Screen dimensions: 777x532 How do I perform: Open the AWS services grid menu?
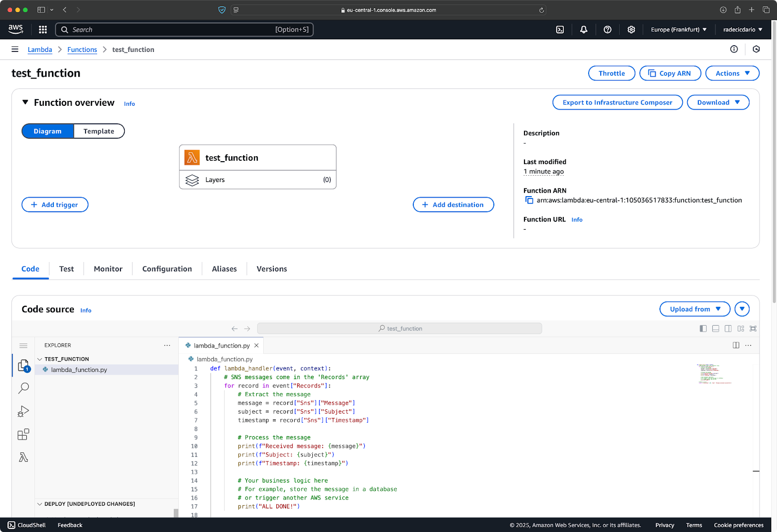coord(43,30)
